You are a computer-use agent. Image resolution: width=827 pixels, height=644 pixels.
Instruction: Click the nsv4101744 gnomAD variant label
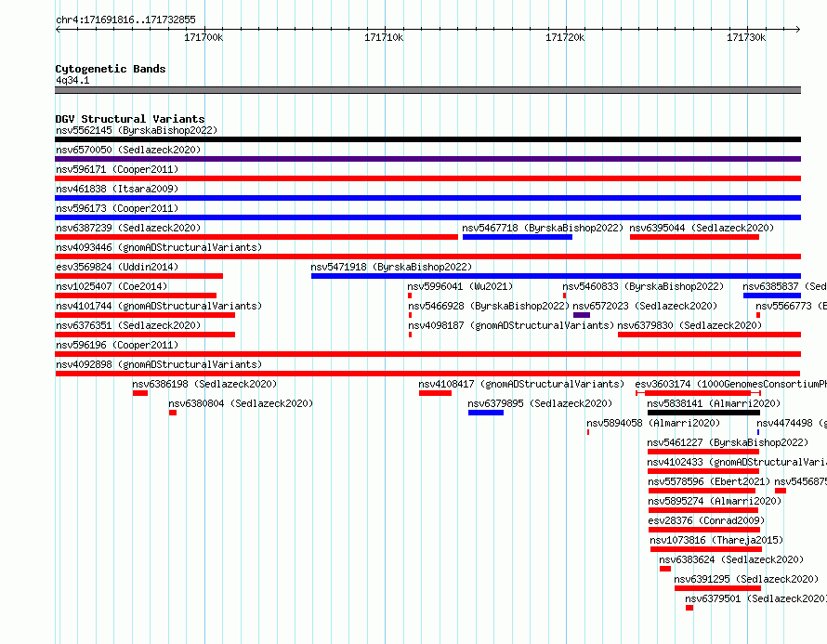point(159,306)
